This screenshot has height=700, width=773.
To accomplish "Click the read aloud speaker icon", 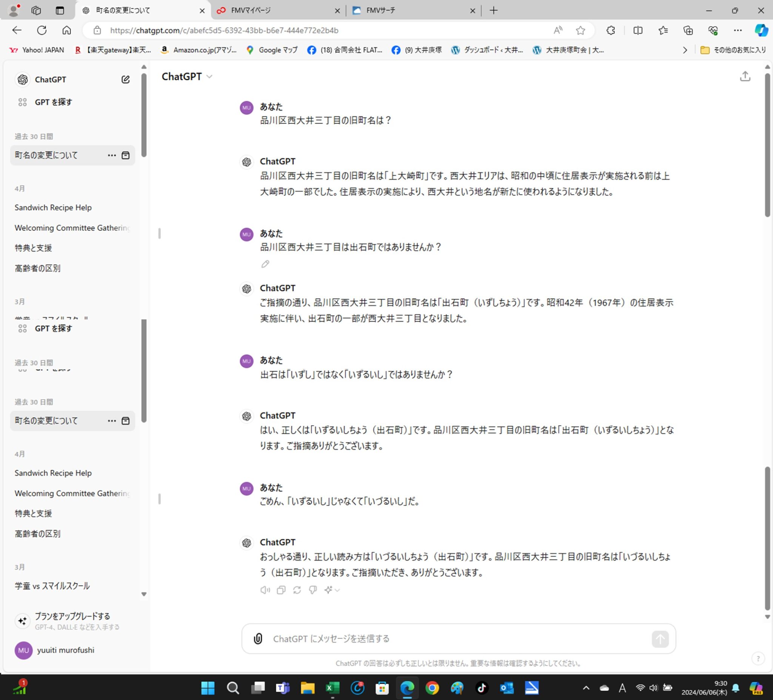I will point(265,590).
